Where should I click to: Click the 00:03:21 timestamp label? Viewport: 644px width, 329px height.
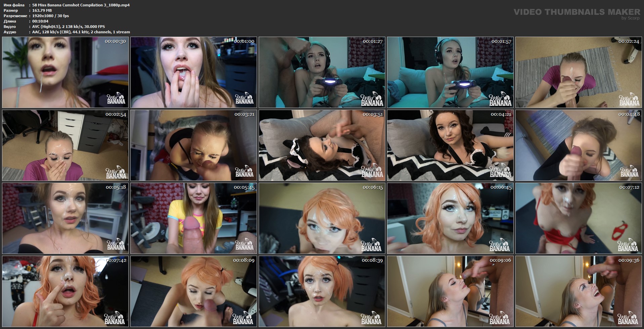pos(244,114)
